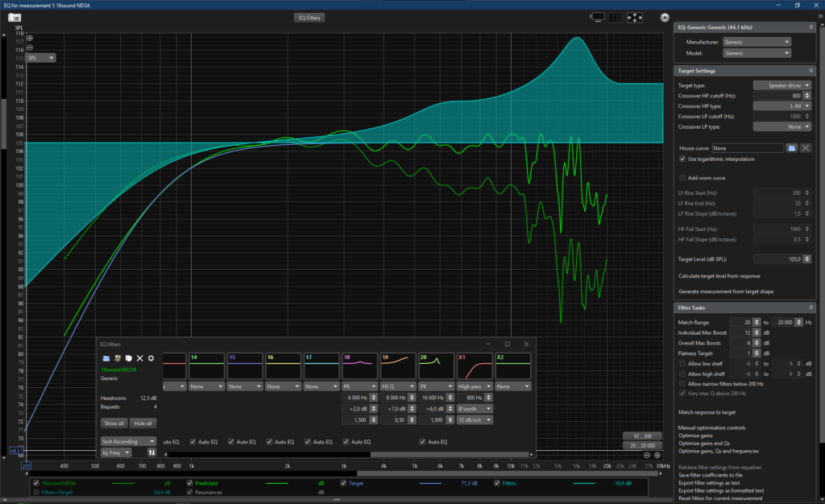The image size is (825, 504).
Task: Expand the Sort Ascending dropdown
Action: pos(129,441)
